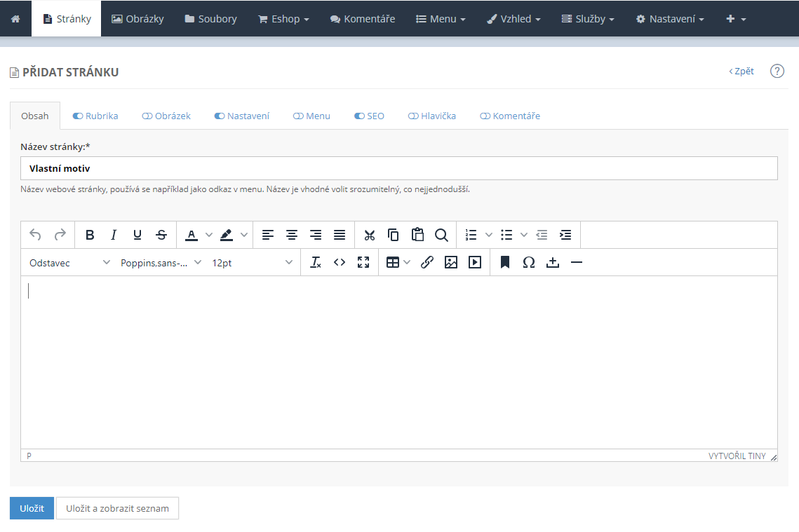Open the Poppins font family dropdown

click(161, 262)
